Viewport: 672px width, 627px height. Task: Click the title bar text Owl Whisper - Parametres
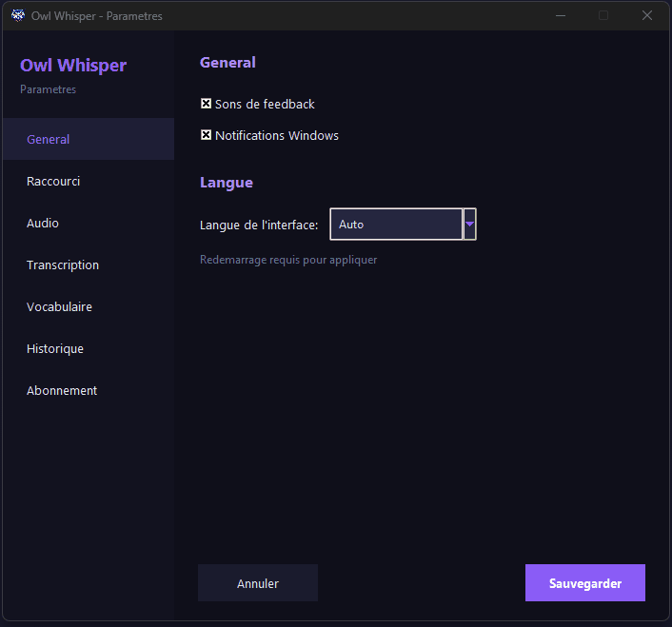tap(97, 15)
